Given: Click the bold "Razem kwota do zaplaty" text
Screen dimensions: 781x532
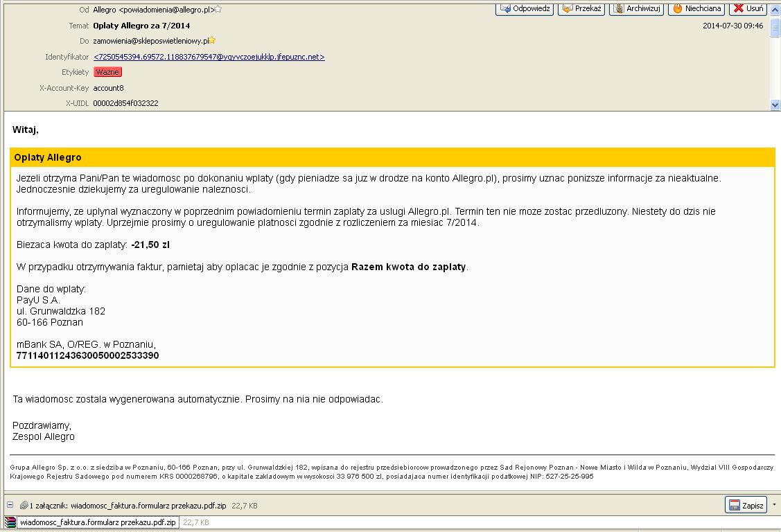Looking at the screenshot, I should [x=408, y=267].
